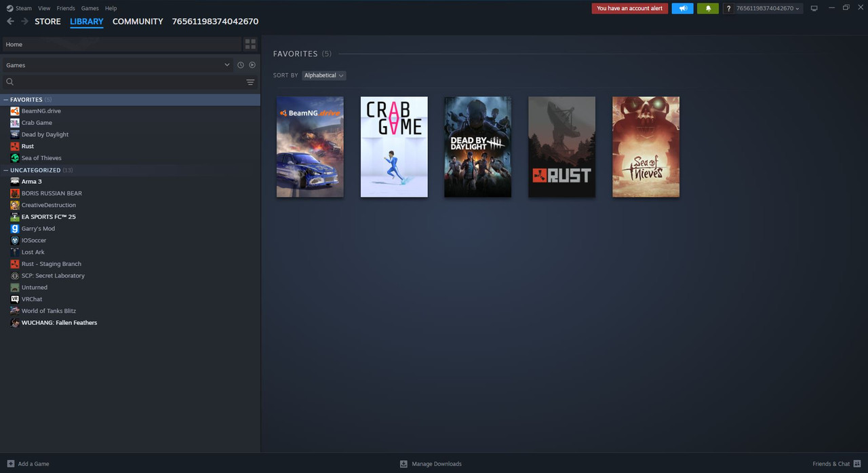Open the Games filter dropdown
Image resolution: width=868 pixels, height=473 pixels.
pyautogui.click(x=118, y=65)
